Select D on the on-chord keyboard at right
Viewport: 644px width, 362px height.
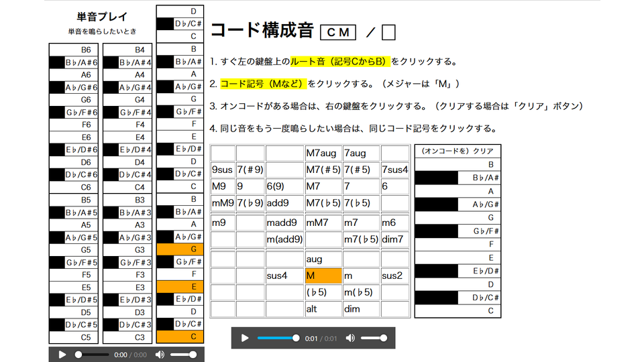[x=458, y=284]
